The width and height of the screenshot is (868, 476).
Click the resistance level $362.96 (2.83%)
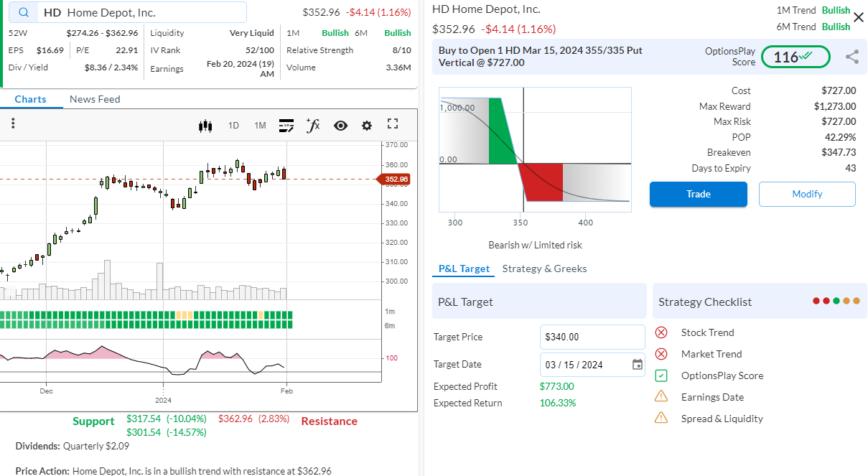(253, 418)
